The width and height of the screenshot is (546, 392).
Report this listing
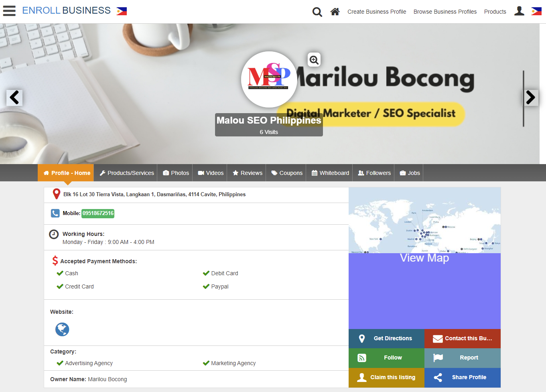pyautogui.click(x=463, y=358)
